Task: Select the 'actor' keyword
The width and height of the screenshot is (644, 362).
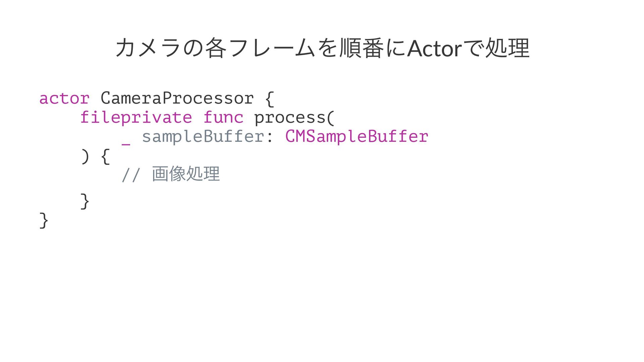Action: tap(64, 99)
